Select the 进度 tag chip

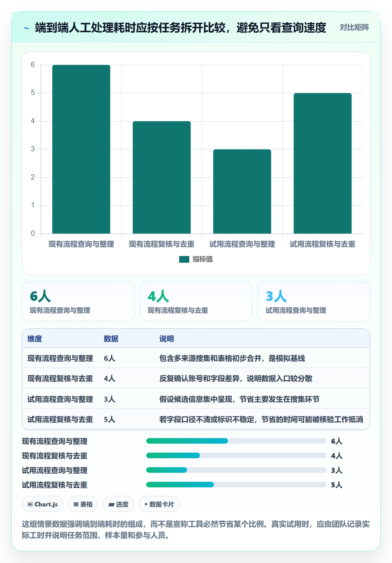tap(118, 504)
